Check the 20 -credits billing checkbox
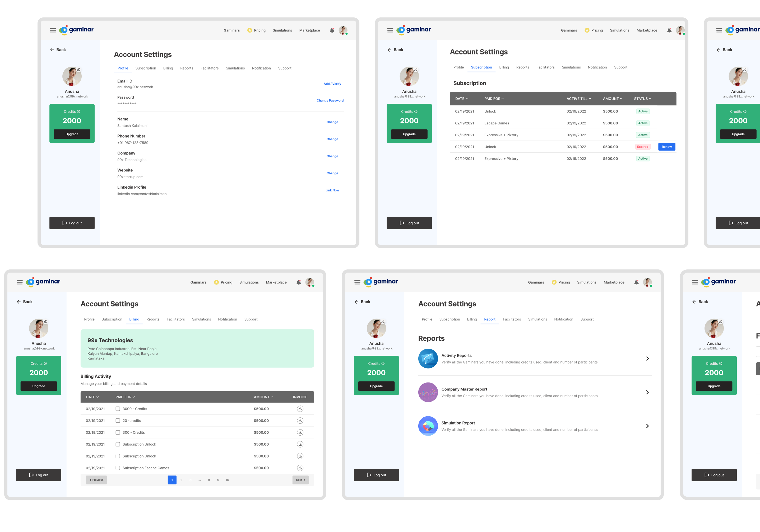 coord(118,421)
